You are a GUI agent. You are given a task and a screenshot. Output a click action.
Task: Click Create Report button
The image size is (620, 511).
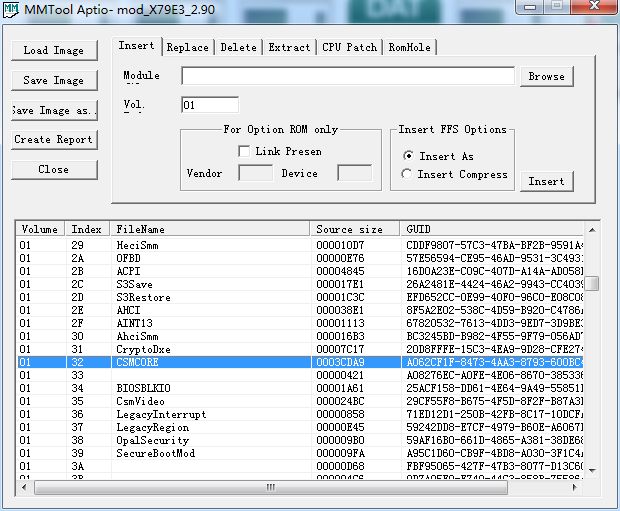click(54, 140)
